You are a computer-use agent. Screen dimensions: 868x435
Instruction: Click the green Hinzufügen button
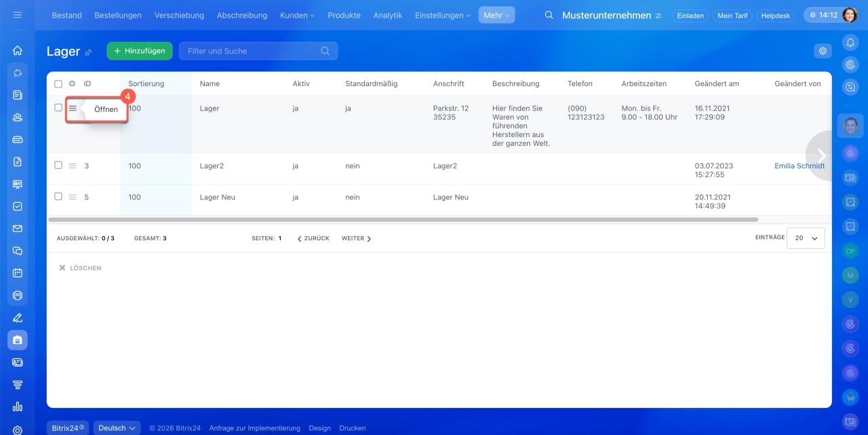[x=140, y=51]
